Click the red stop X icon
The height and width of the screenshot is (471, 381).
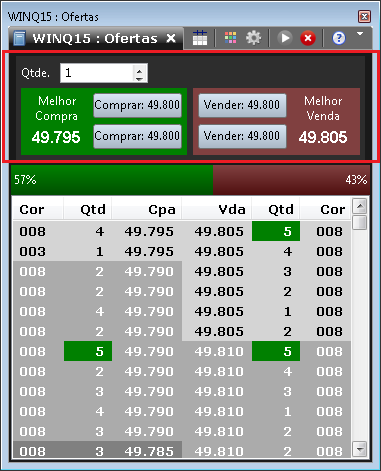point(308,38)
